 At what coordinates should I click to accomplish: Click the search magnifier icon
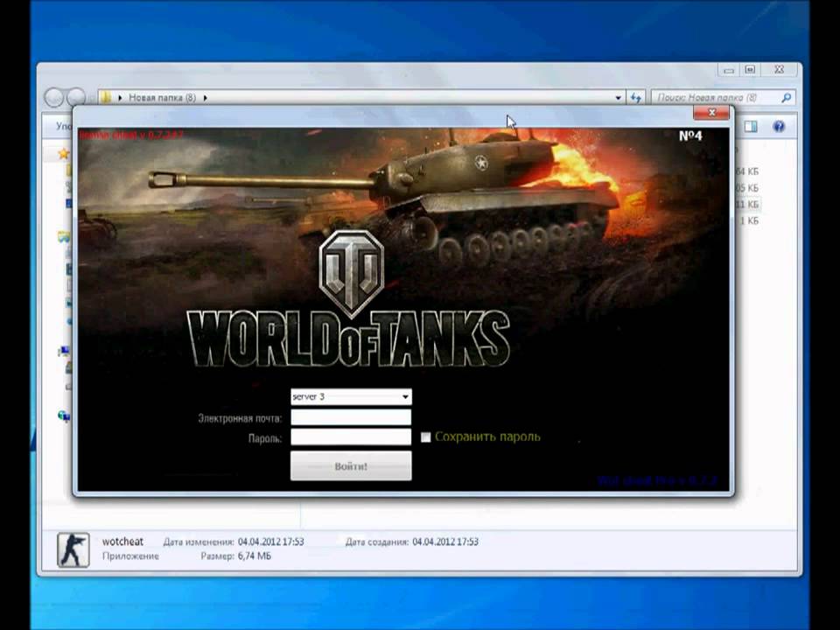click(x=786, y=97)
